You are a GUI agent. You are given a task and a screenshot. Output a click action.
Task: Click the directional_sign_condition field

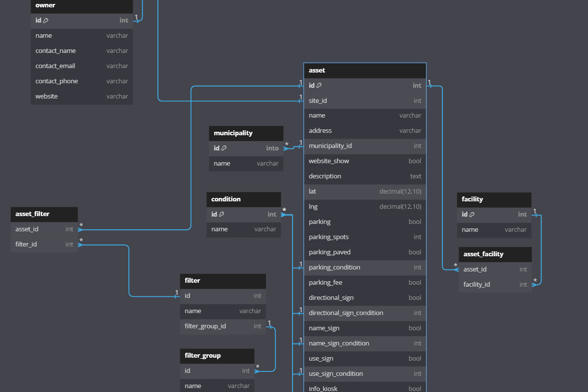click(365, 314)
